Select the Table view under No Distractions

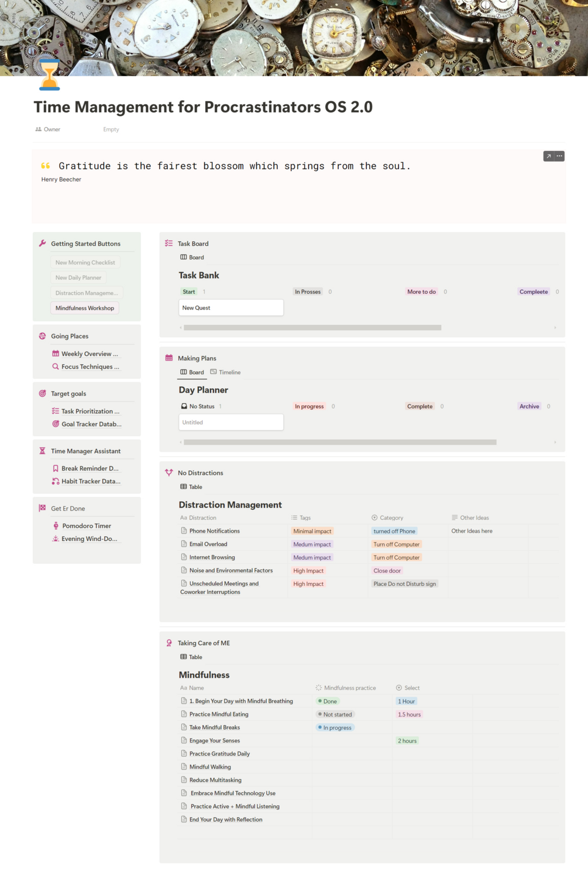pos(191,487)
